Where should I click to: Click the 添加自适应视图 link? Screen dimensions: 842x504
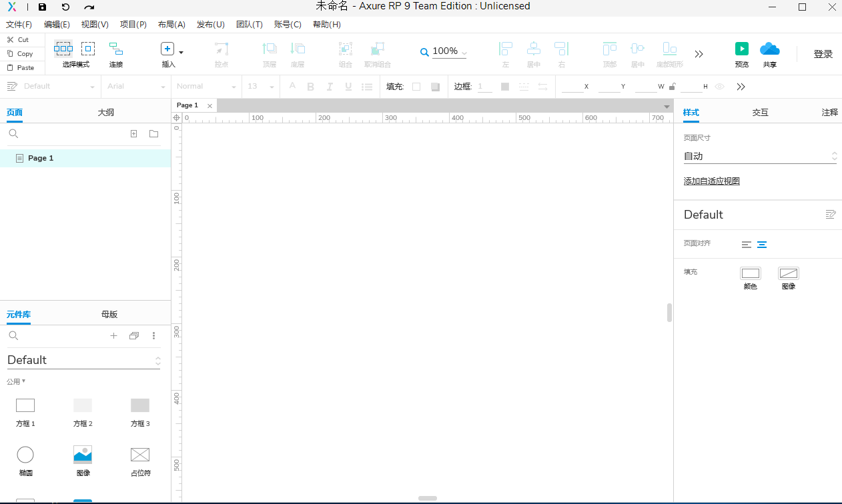[712, 181]
